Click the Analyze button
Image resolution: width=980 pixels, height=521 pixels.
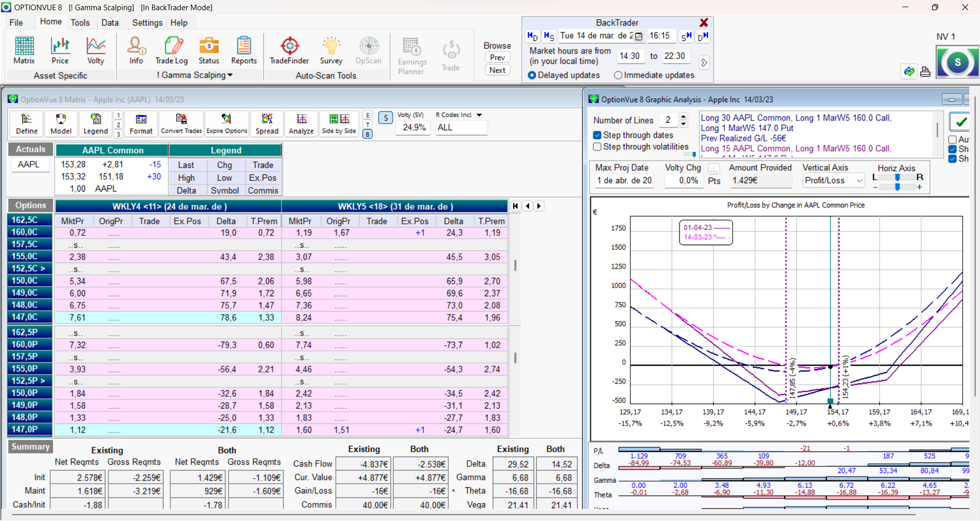pyautogui.click(x=301, y=124)
